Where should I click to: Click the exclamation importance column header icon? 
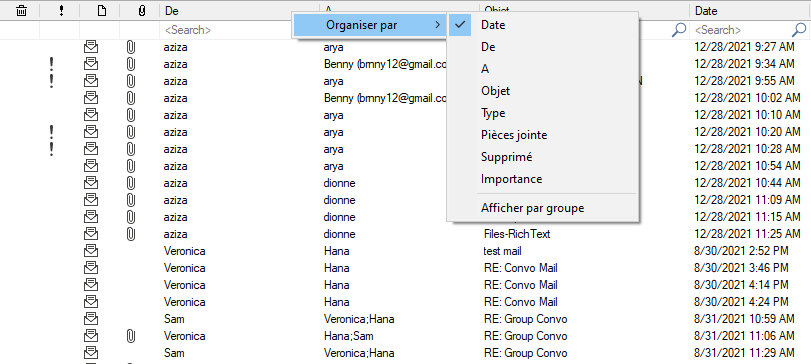click(x=62, y=11)
